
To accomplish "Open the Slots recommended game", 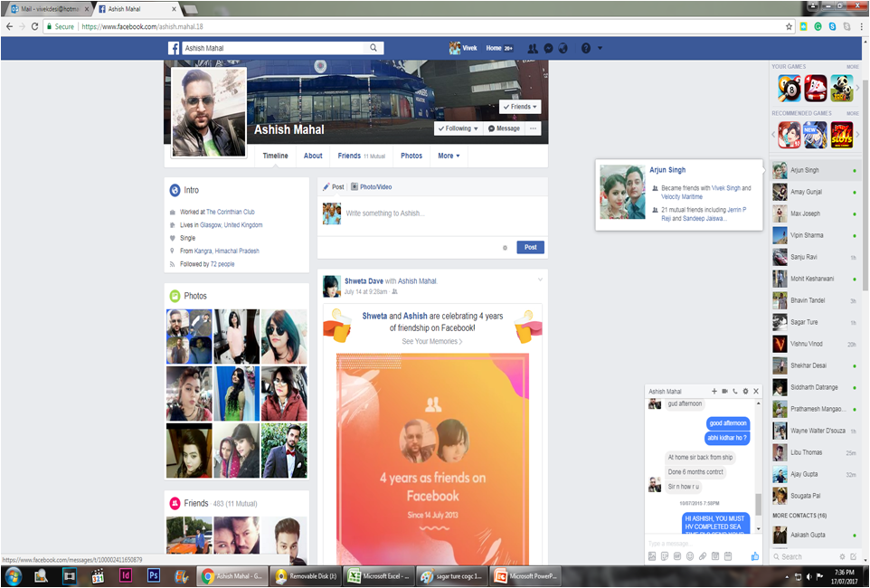I will point(842,135).
